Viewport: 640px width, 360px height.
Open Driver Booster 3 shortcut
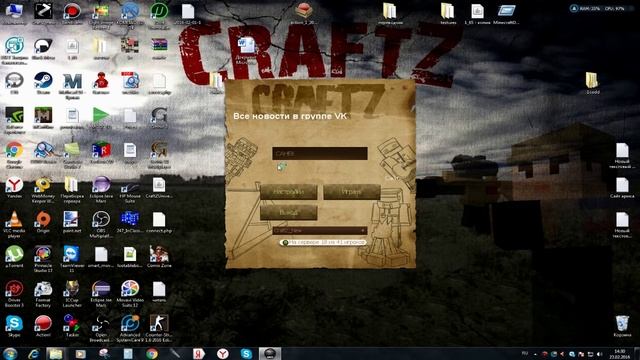coord(14,294)
